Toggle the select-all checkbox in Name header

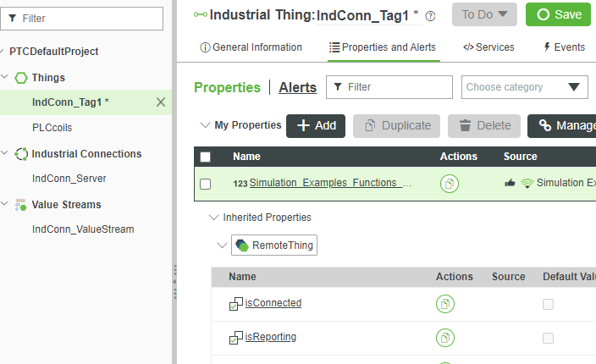[x=205, y=157]
